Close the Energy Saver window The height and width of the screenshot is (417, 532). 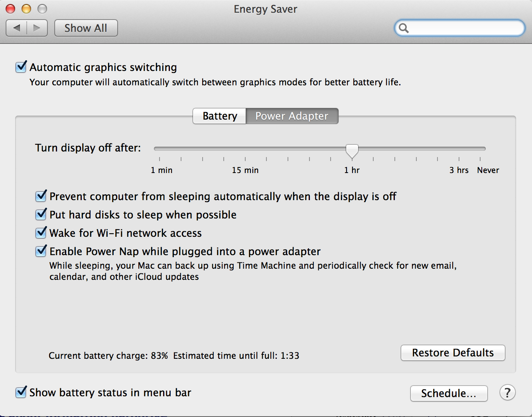point(11,9)
